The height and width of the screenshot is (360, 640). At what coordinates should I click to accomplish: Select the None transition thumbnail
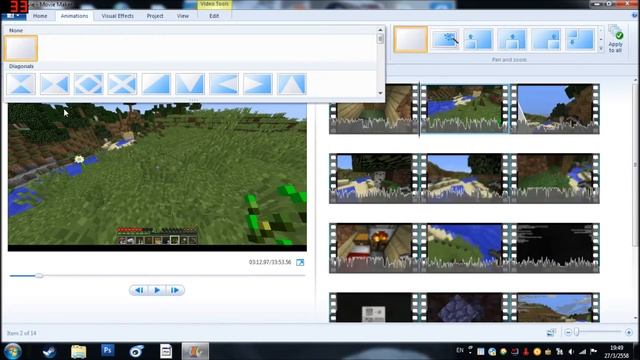21,48
